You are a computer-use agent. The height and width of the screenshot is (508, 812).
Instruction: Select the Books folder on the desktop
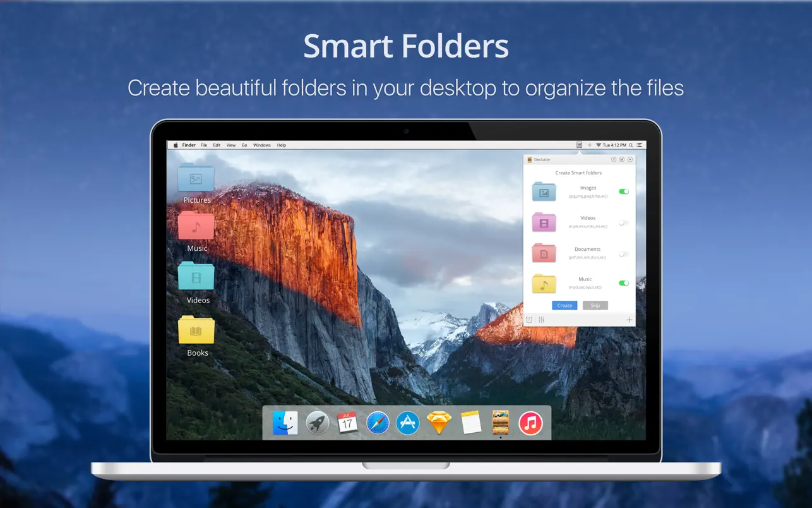pos(196,330)
